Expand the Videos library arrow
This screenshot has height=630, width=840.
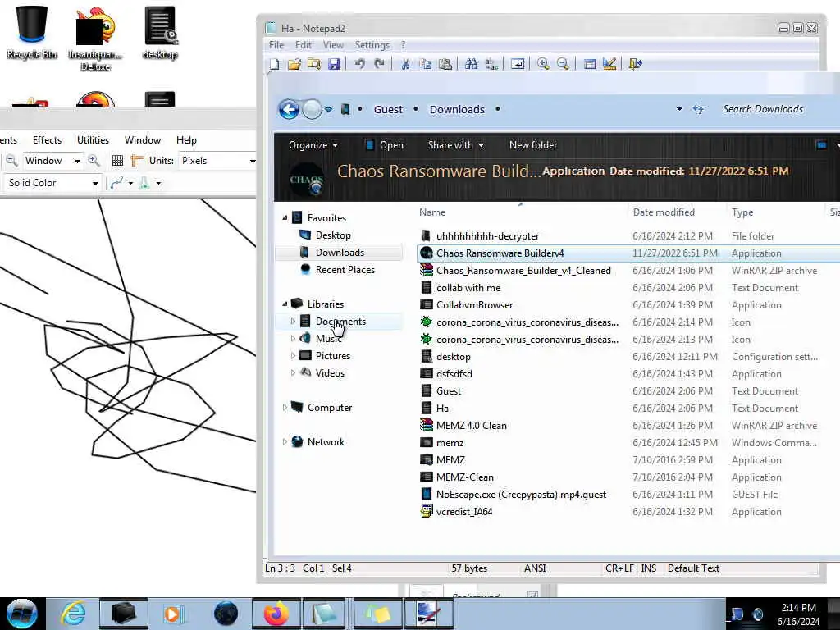tap(293, 372)
